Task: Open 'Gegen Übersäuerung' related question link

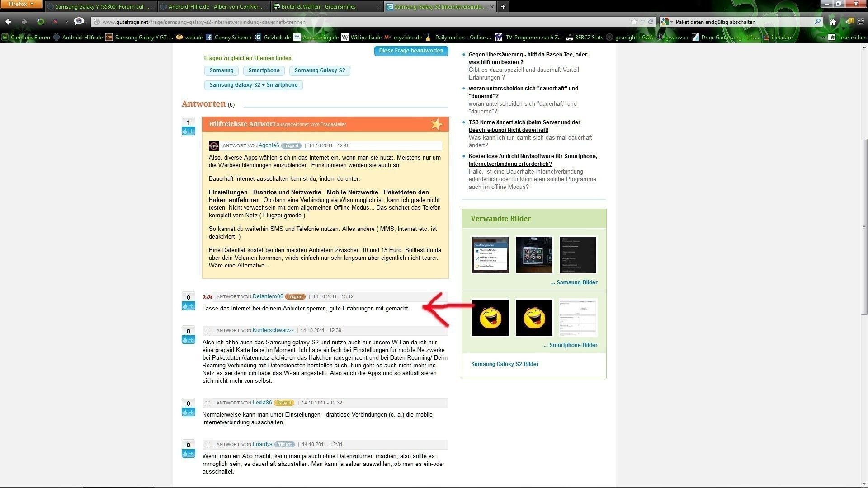Action: point(528,58)
